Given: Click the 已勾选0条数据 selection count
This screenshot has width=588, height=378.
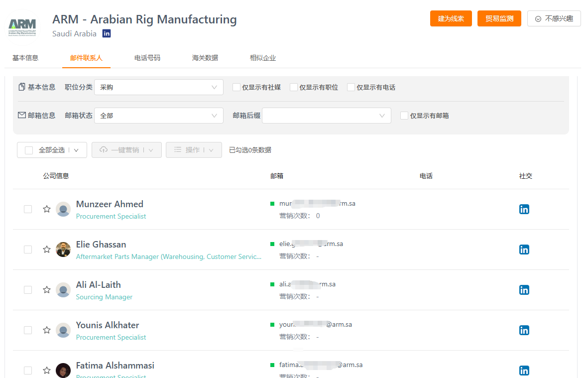Looking at the screenshot, I should (250, 150).
